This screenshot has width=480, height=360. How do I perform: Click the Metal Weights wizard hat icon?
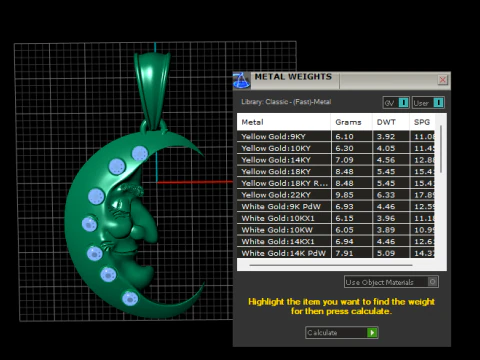tap(241, 81)
